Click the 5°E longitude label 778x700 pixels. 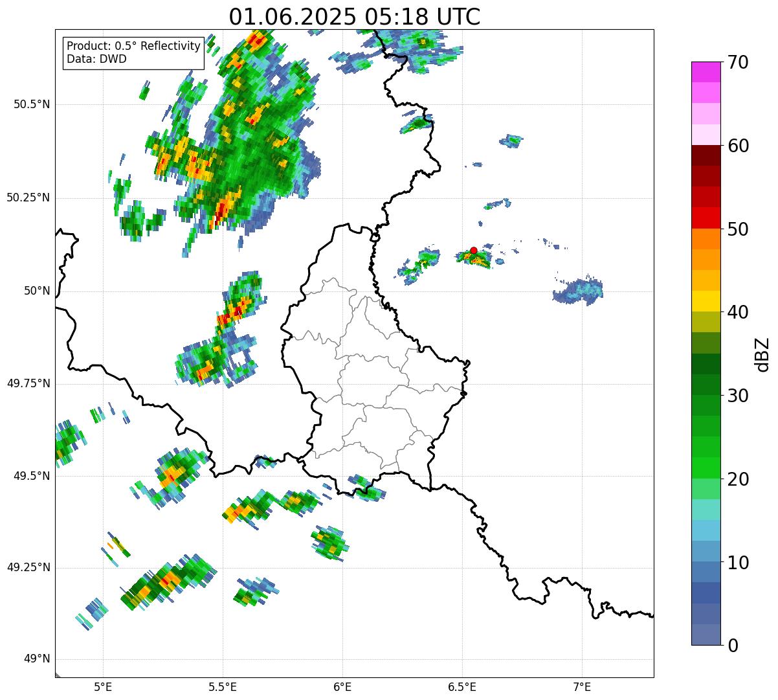point(104,686)
